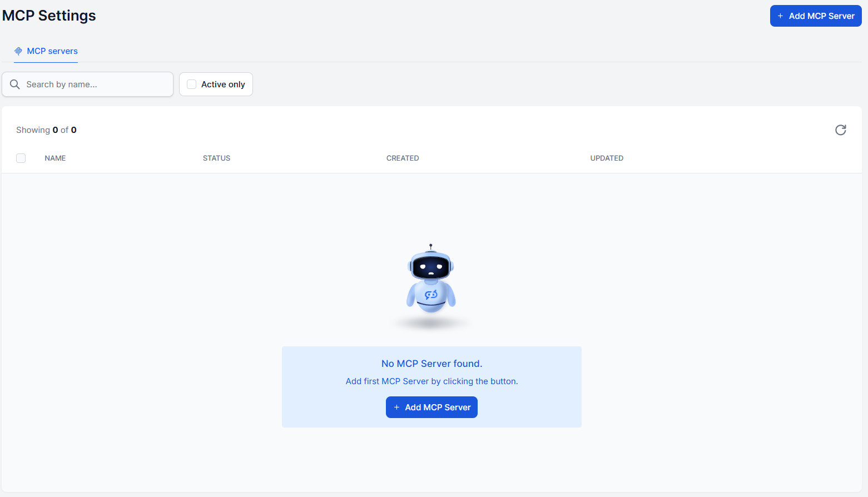The image size is (868, 497).
Task: Focus the Search by name field
Action: [88, 85]
